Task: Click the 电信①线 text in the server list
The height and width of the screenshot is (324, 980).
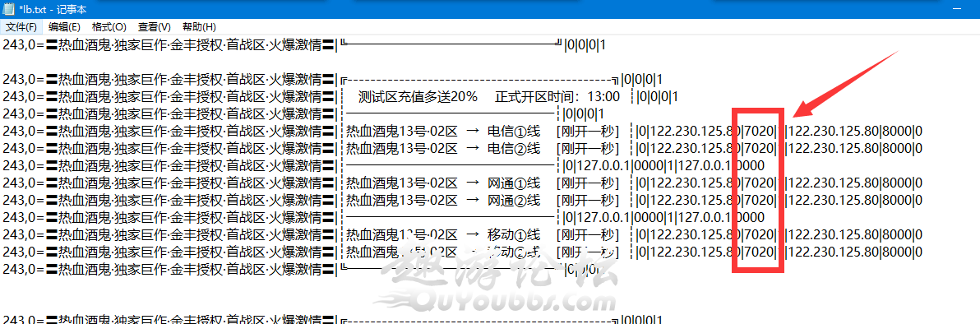Action: tap(514, 132)
